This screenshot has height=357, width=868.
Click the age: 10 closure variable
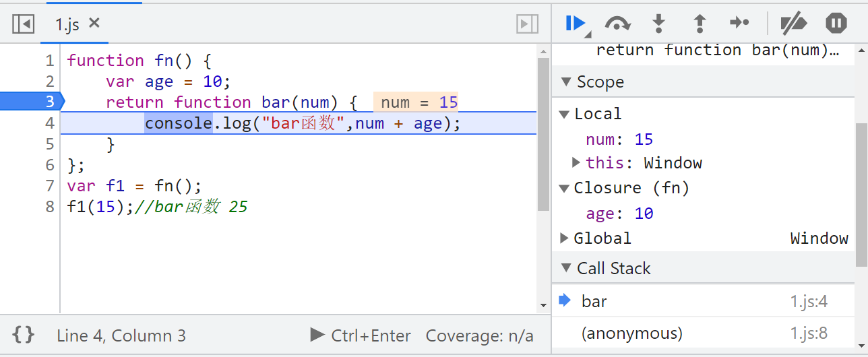[619, 214]
